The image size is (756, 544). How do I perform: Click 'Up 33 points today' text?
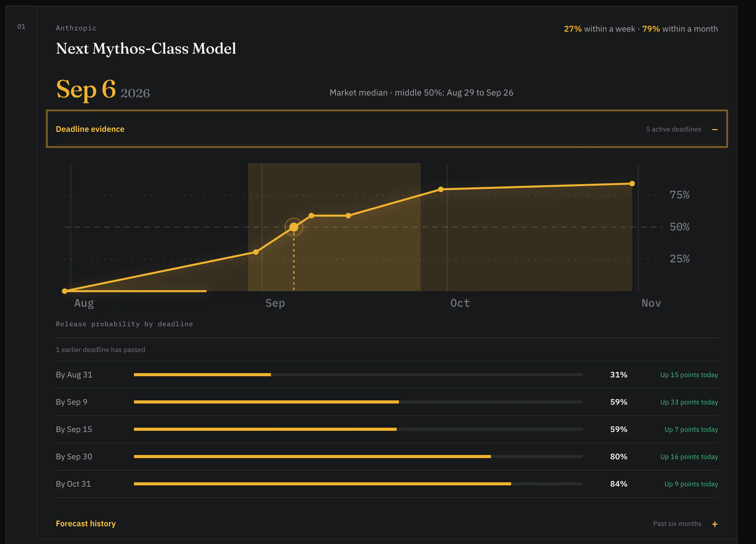pyautogui.click(x=689, y=402)
